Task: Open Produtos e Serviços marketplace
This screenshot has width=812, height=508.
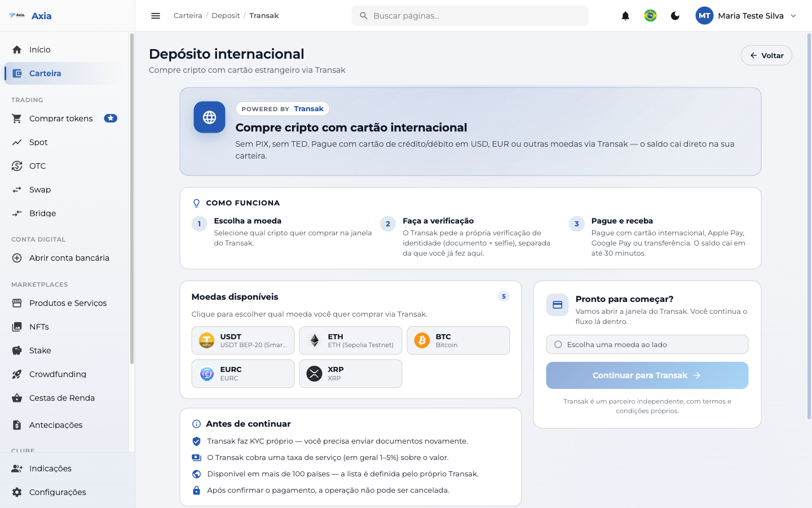Action: (64, 303)
